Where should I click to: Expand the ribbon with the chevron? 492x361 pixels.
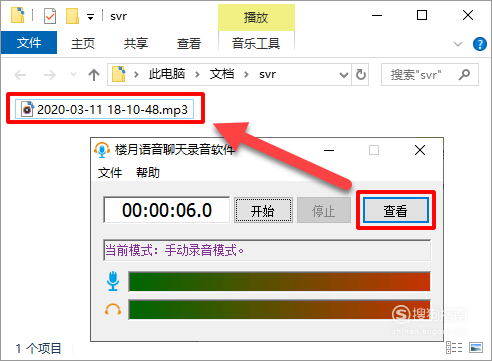pos(458,44)
